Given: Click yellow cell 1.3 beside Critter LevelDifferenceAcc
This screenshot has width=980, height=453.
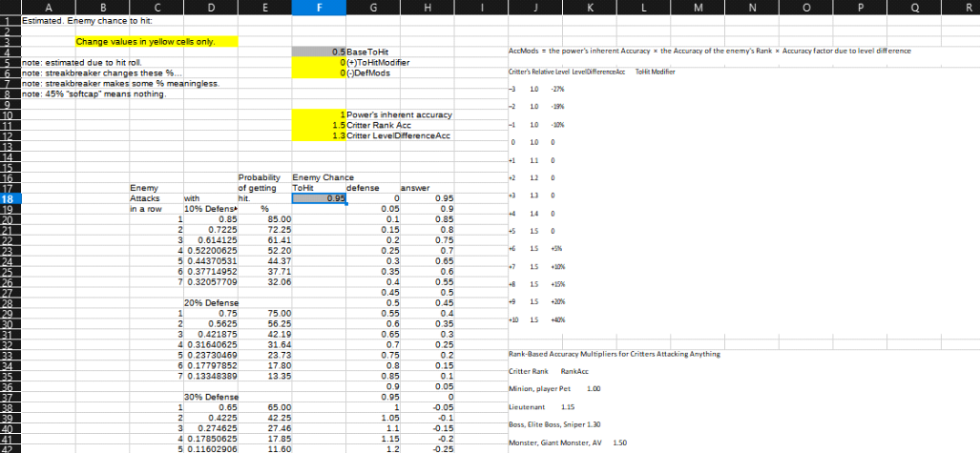Looking at the screenshot, I should pos(319,135).
